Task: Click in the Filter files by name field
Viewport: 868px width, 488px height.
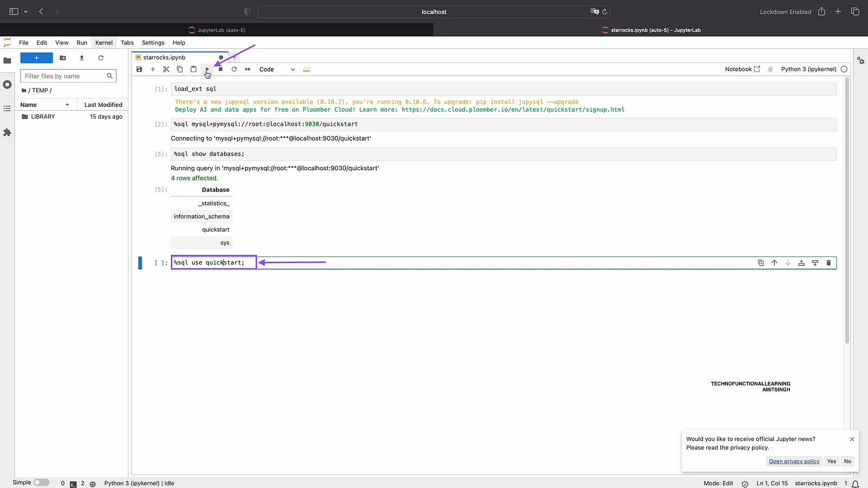Action: tap(64, 76)
